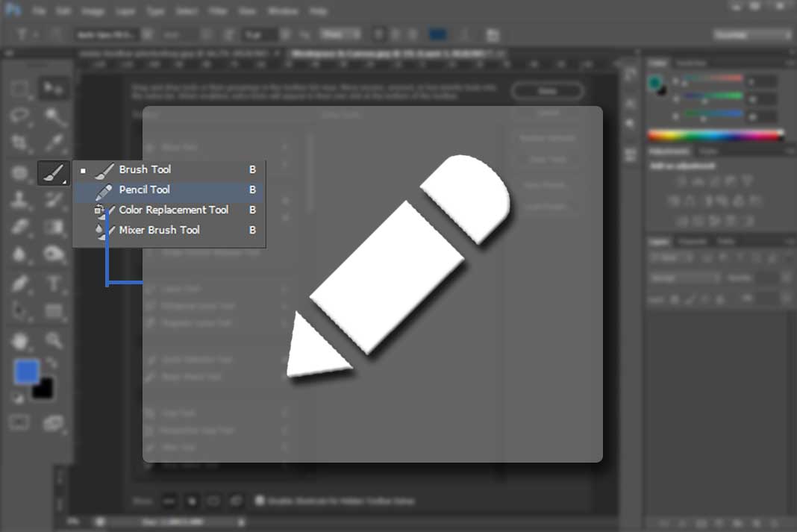Swap foreground and background colors
The image size is (797, 532).
[51, 362]
